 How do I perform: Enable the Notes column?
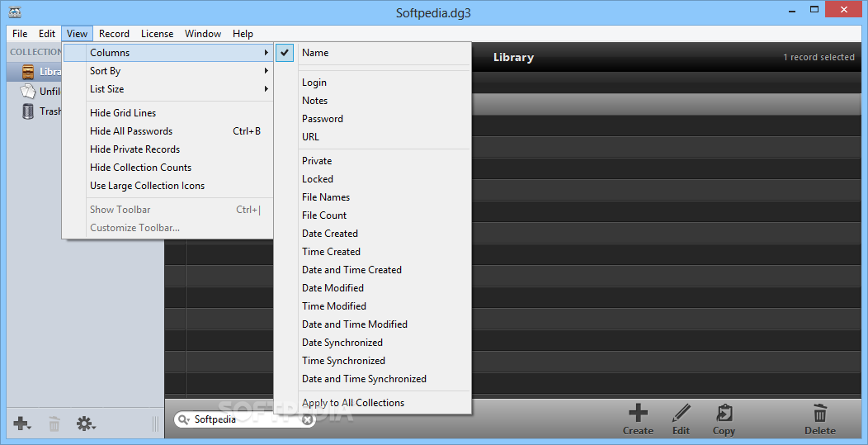tap(373, 100)
